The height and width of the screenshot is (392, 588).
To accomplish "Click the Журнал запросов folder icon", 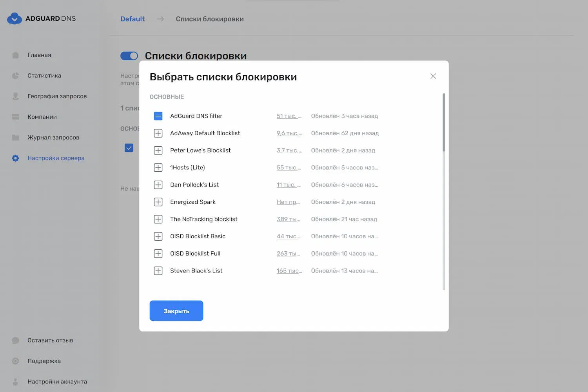I will (x=16, y=138).
